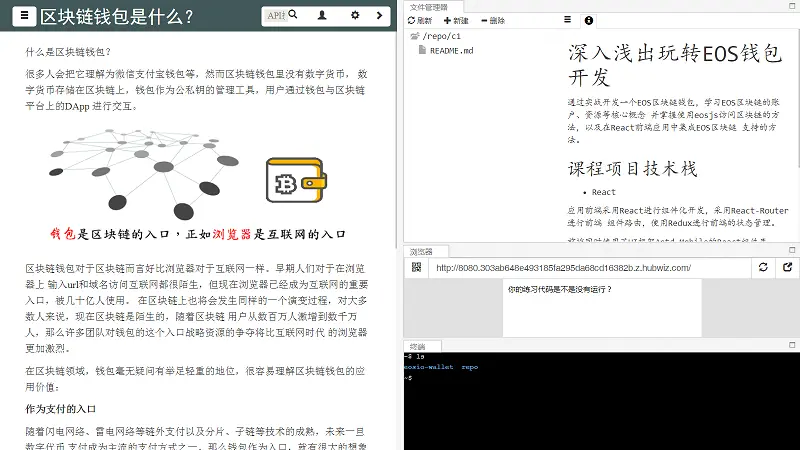Click the 新建 new file button
This screenshot has width=800, height=450.
point(456,20)
